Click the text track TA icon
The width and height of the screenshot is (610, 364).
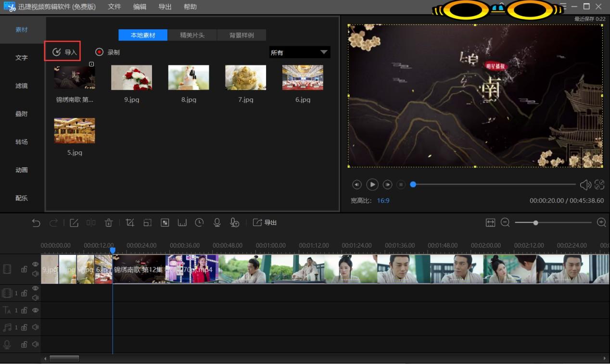(x=7, y=311)
